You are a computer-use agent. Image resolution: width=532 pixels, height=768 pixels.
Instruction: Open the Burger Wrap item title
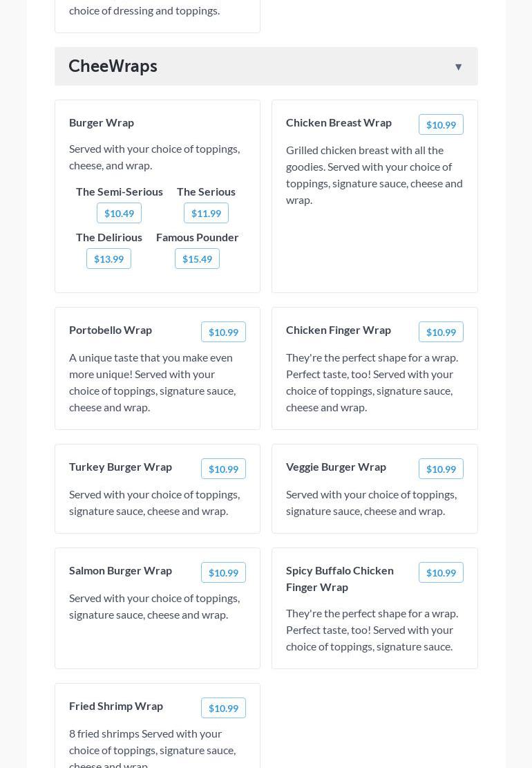pyautogui.click(x=102, y=122)
